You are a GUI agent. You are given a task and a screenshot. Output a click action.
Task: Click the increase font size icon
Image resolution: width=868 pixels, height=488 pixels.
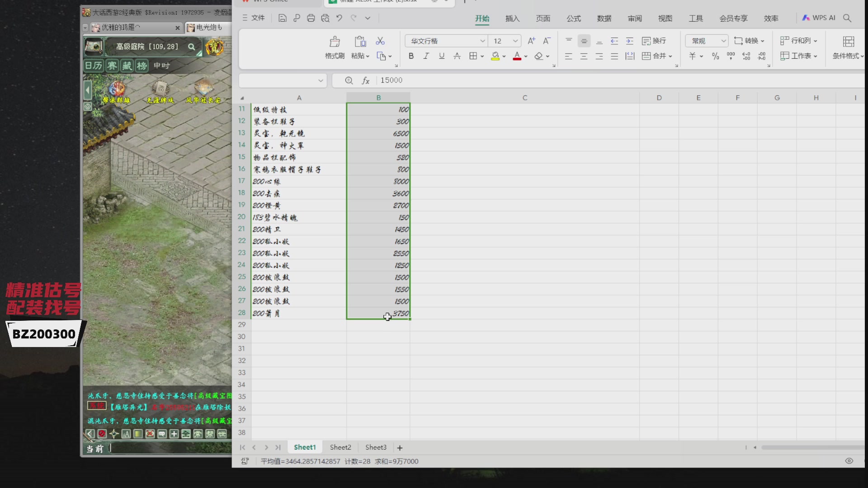(x=532, y=41)
